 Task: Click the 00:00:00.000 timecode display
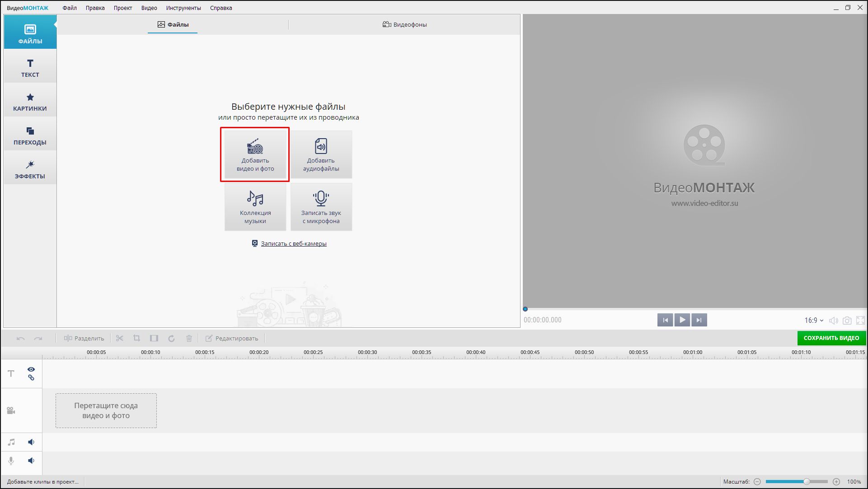point(543,320)
